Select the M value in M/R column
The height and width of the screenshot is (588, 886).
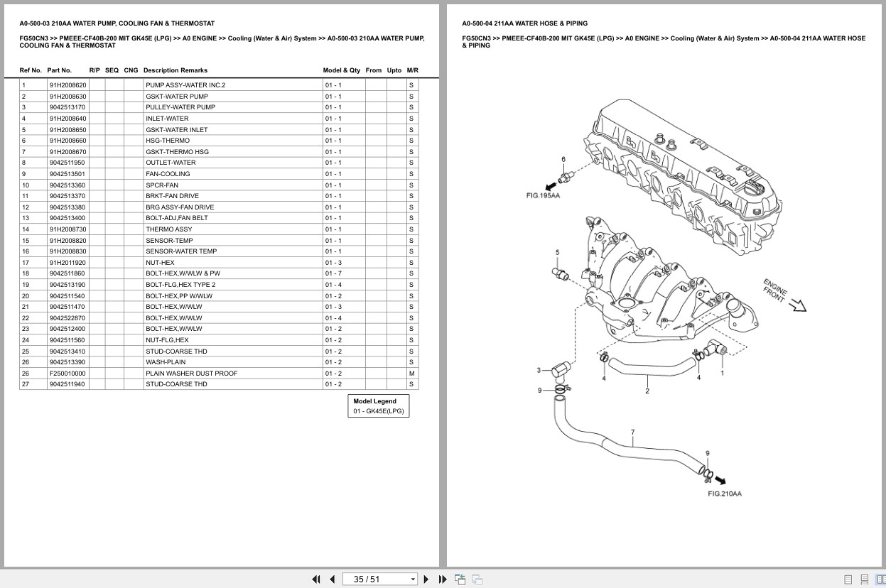(x=411, y=374)
